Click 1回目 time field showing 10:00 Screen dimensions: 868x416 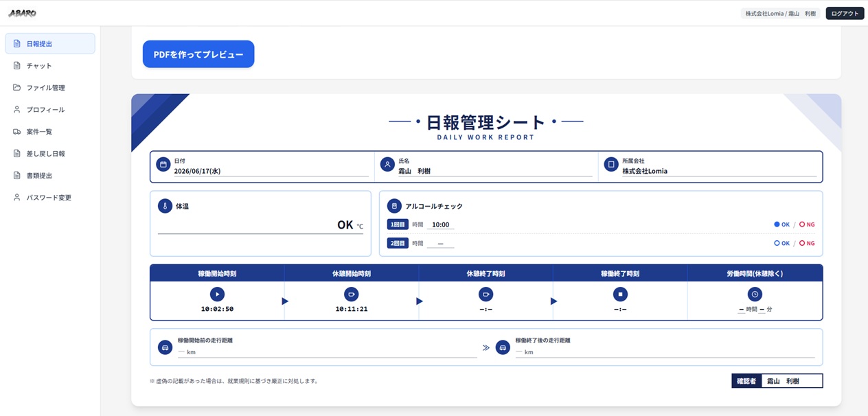coord(440,224)
